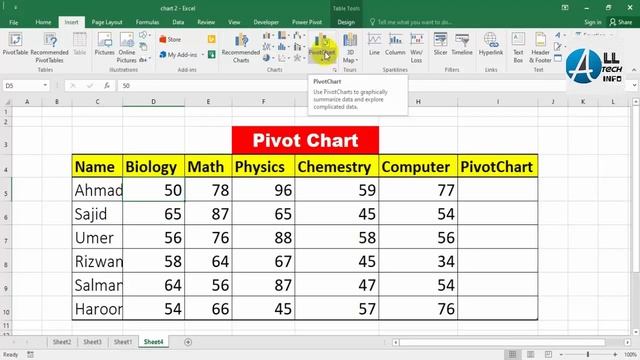Open the Table Tools Design tab
The height and width of the screenshot is (360, 640).
click(346, 22)
